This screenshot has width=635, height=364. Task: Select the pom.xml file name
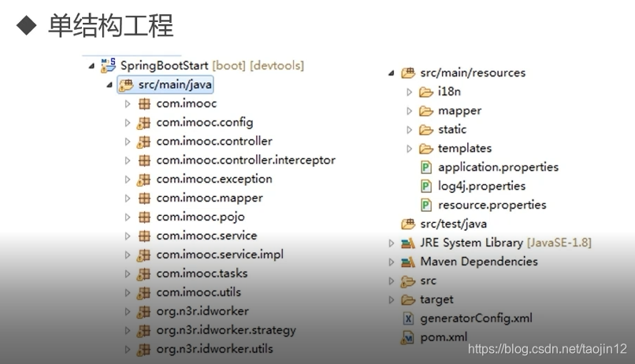(444, 337)
